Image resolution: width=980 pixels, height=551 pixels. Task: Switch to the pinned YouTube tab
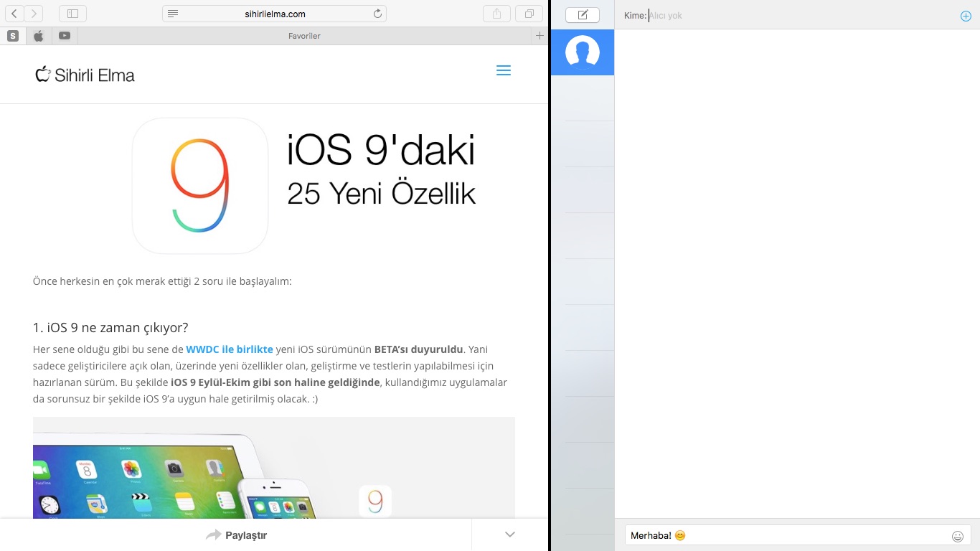pyautogui.click(x=65, y=36)
